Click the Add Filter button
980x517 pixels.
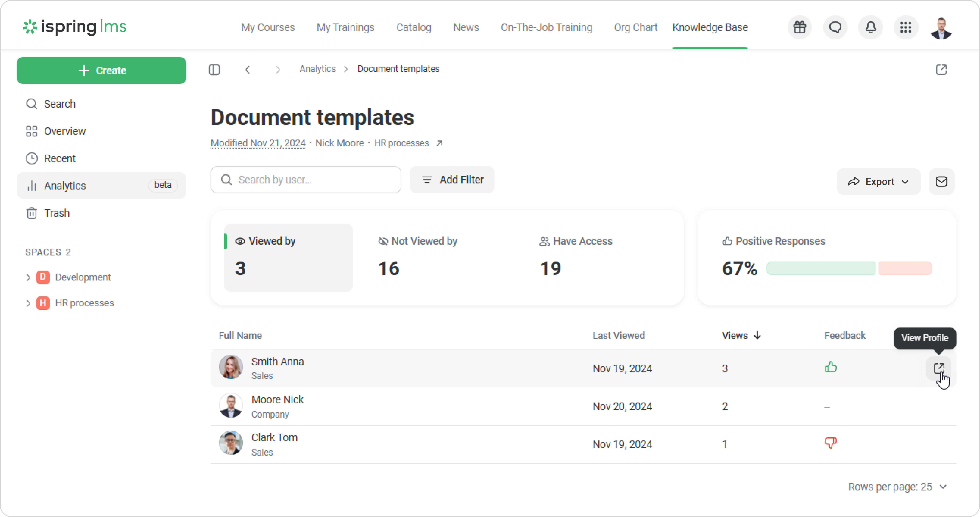tap(452, 180)
